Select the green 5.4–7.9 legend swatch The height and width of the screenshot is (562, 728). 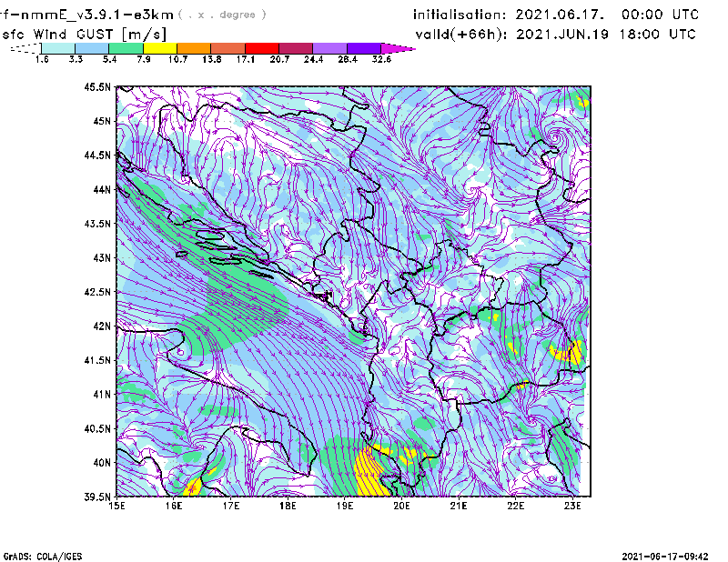pos(126,48)
